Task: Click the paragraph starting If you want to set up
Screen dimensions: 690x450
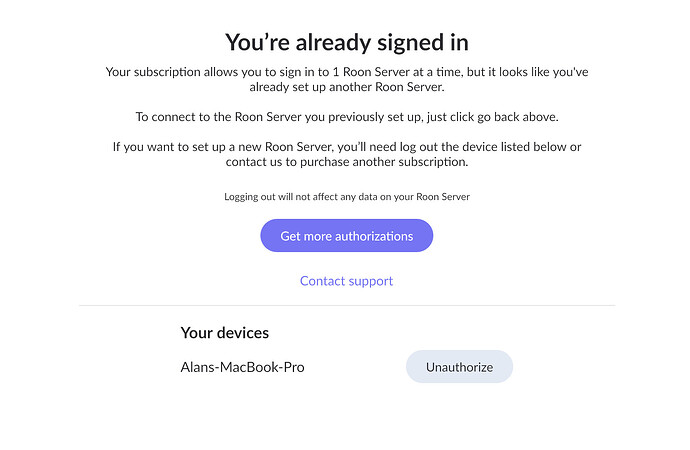Action: click(x=347, y=154)
